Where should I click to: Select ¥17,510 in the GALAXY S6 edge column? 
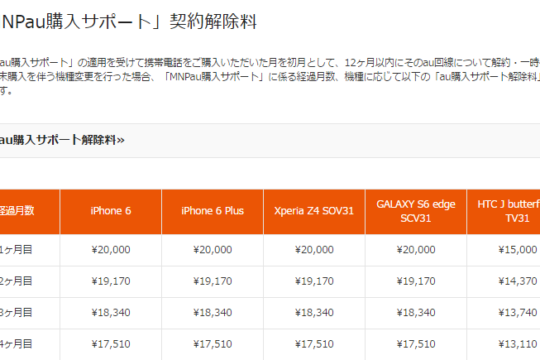pos(416,344)
